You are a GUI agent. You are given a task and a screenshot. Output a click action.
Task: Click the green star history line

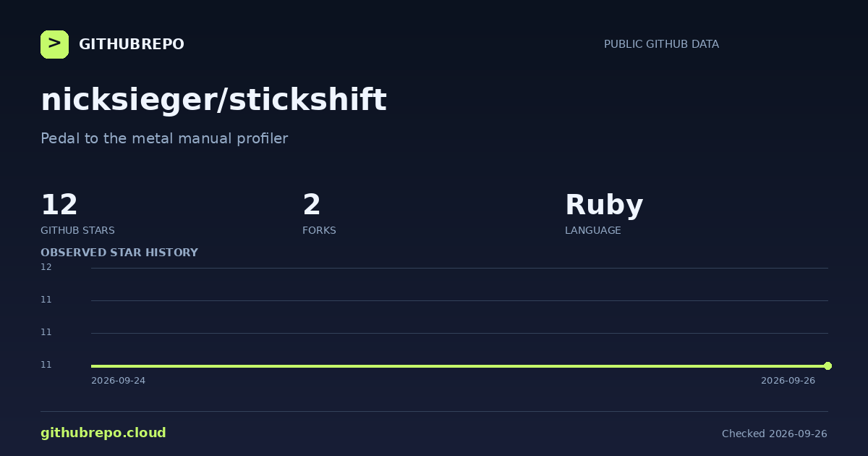pos(459,366)
